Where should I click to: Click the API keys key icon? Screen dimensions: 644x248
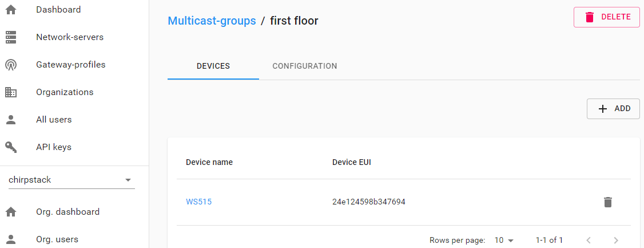click(x=11, y=147)
